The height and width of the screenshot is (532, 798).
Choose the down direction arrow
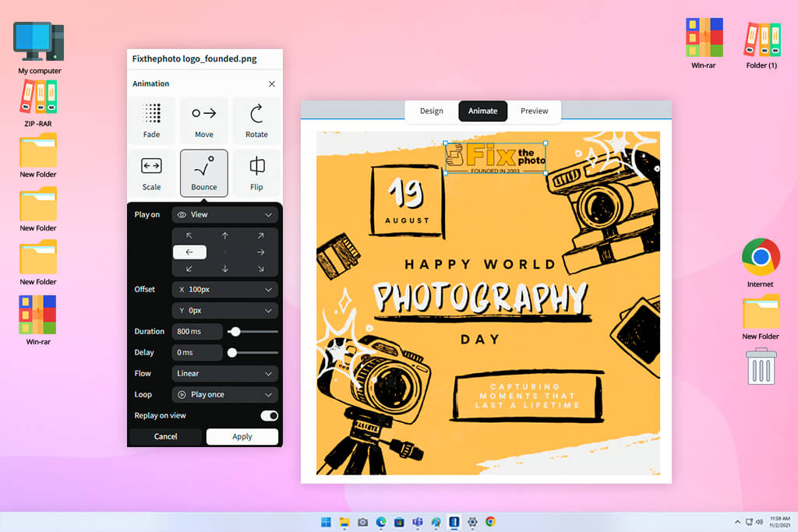coord(225,269)
